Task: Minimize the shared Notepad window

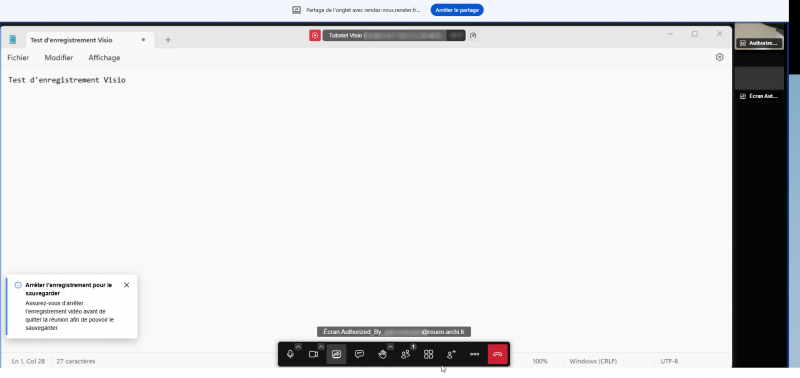Action: tap(670, 34)
